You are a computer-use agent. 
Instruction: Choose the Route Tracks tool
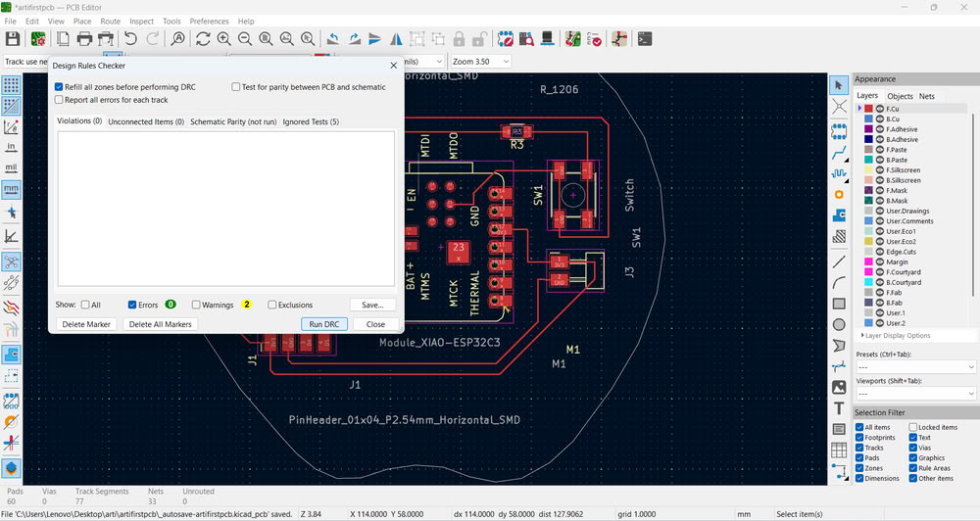(839, 153)
